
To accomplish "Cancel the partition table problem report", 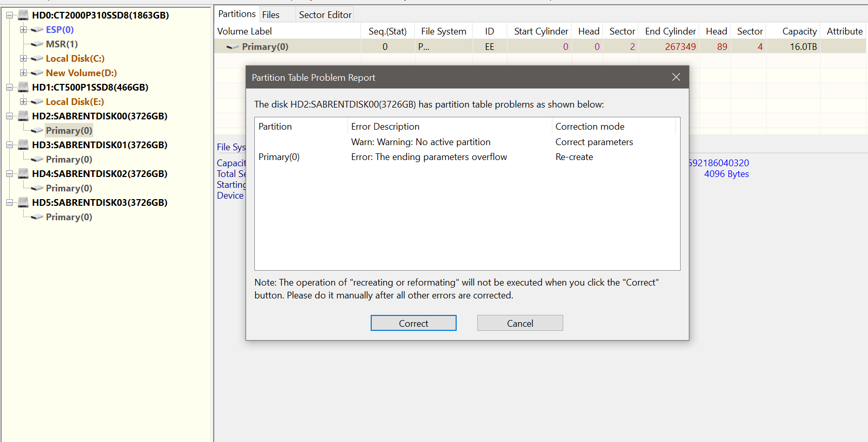I will pos(519,323).
